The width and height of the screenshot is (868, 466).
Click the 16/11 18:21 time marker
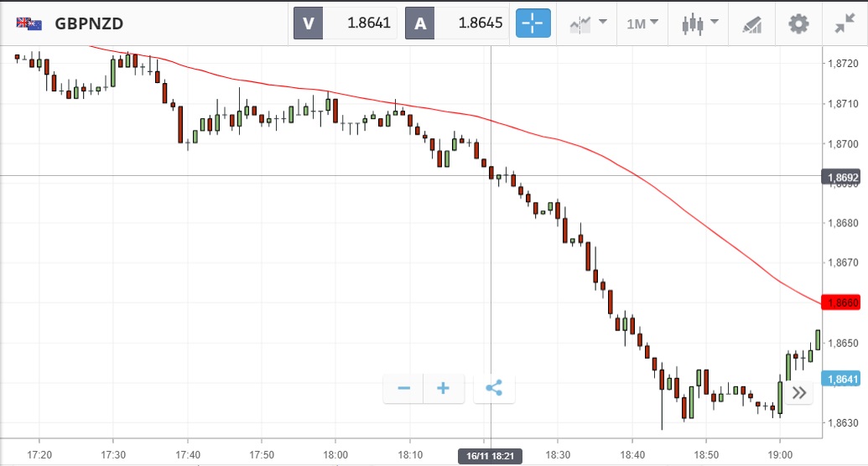(x=491, y=455)
